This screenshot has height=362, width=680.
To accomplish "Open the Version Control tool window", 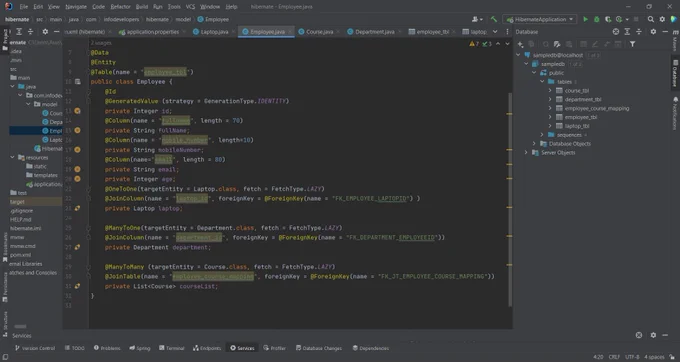I will [x=35, y=348].
